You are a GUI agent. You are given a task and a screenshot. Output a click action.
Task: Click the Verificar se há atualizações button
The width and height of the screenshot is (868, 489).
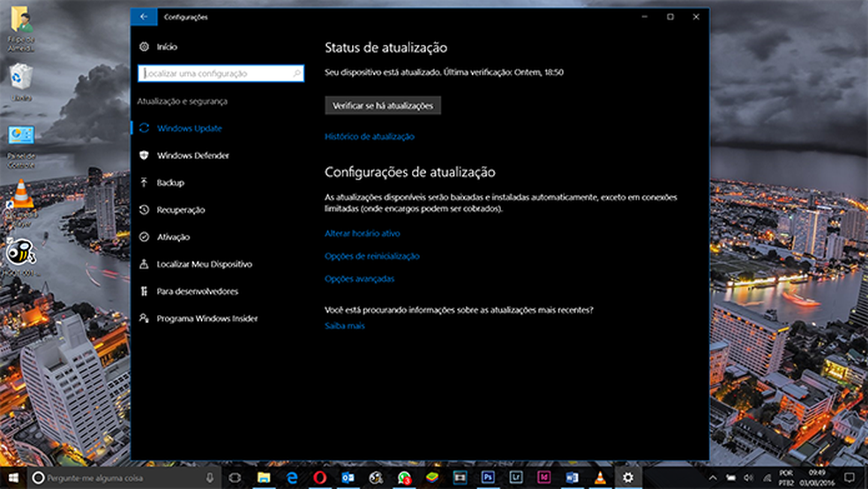point(383,105)
